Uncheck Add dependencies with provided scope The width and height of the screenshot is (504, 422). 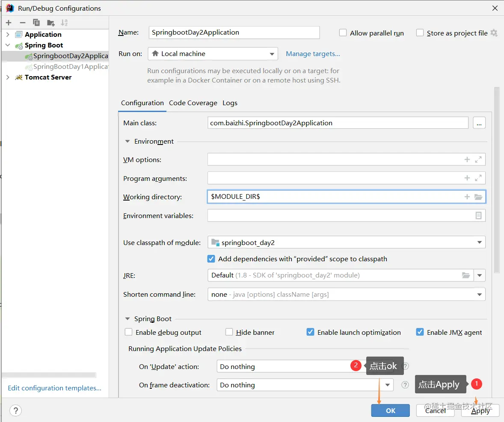coord(211,259)
